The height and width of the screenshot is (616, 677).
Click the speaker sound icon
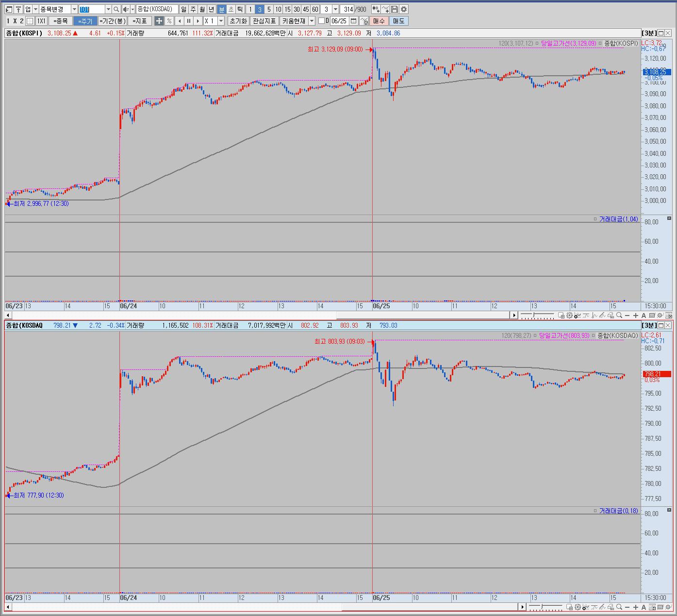click(x=126, y=9)
